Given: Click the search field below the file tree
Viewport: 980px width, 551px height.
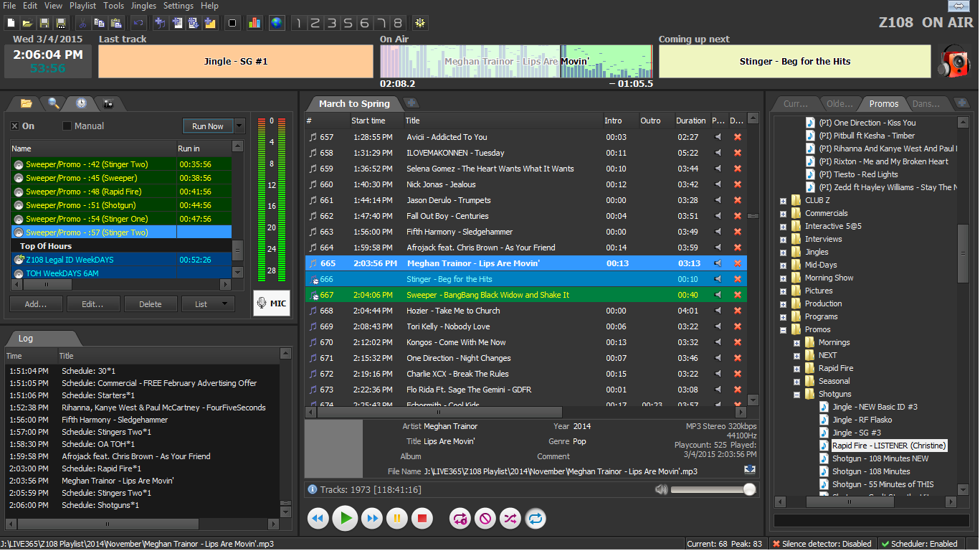Looking at the screenshot, I should point(870,521).
